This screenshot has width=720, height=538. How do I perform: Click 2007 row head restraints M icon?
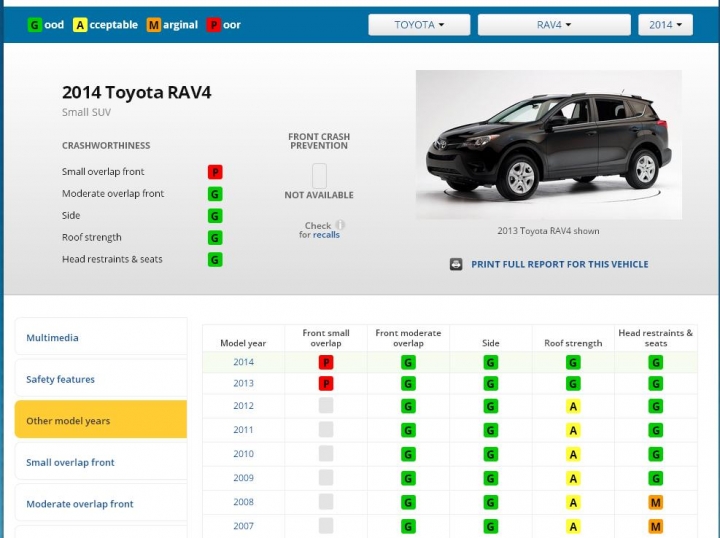click(656, 527)
